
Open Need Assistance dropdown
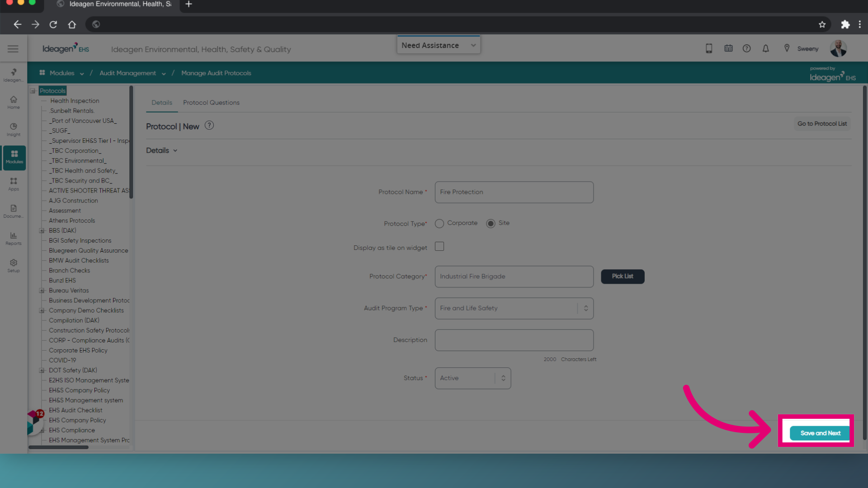pyautogui.click(x=439, y=45)
